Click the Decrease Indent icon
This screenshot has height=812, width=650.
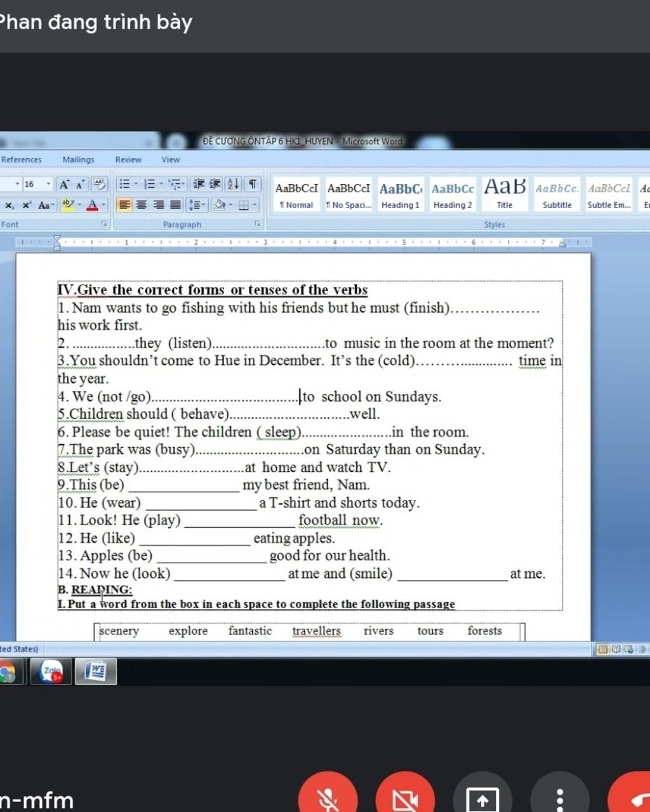tap(199, 185)
